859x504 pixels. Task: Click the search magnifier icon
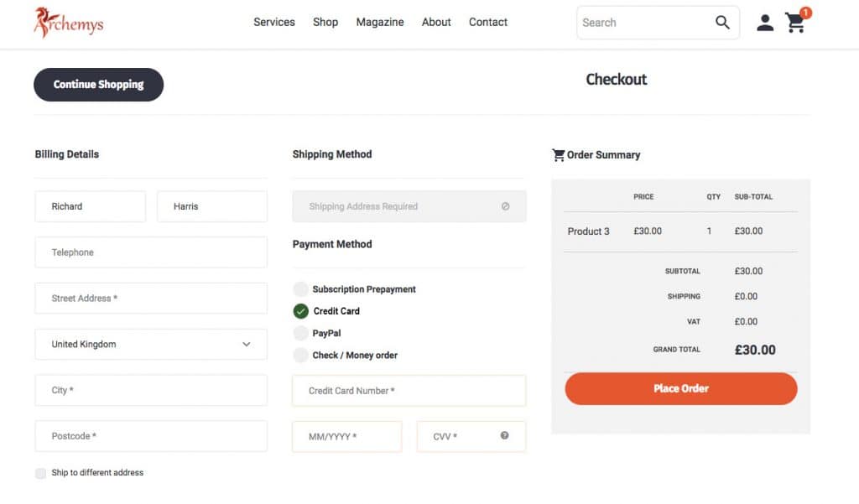pos(722,23)
